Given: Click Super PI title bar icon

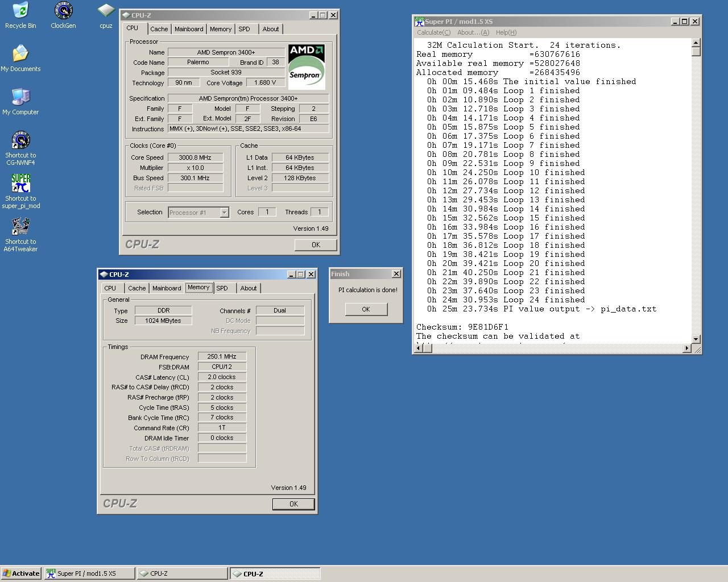Looking at the screenshot, I should [x=419, y=21].
